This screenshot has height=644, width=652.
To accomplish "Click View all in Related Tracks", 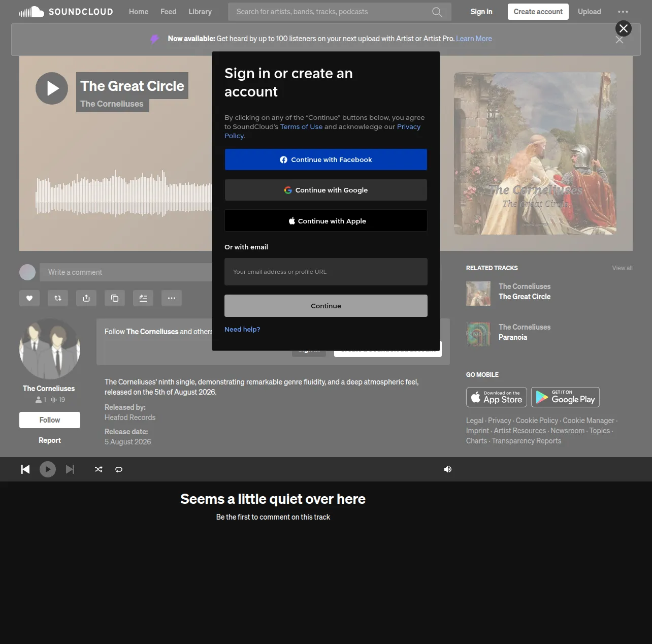I will pos(622,268).
